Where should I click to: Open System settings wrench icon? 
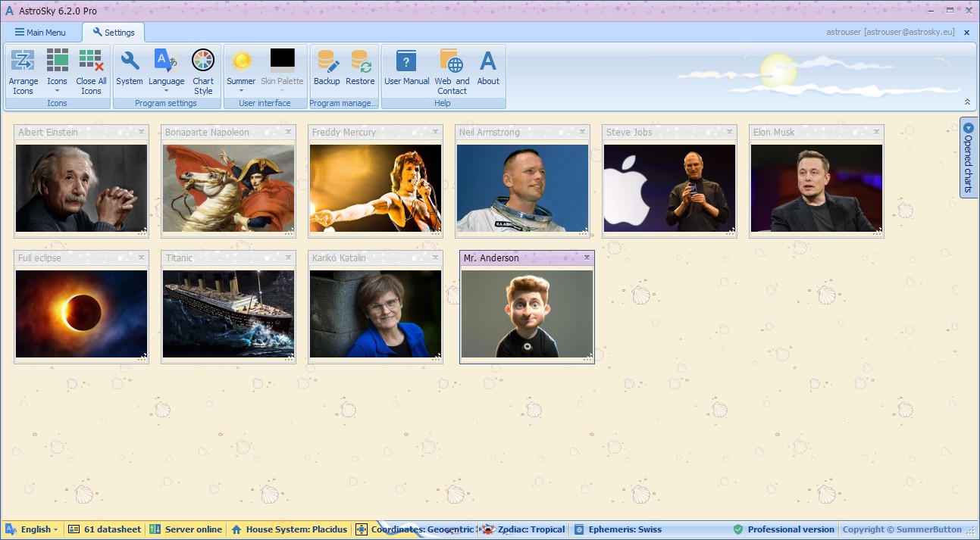[x=130, y=68]
